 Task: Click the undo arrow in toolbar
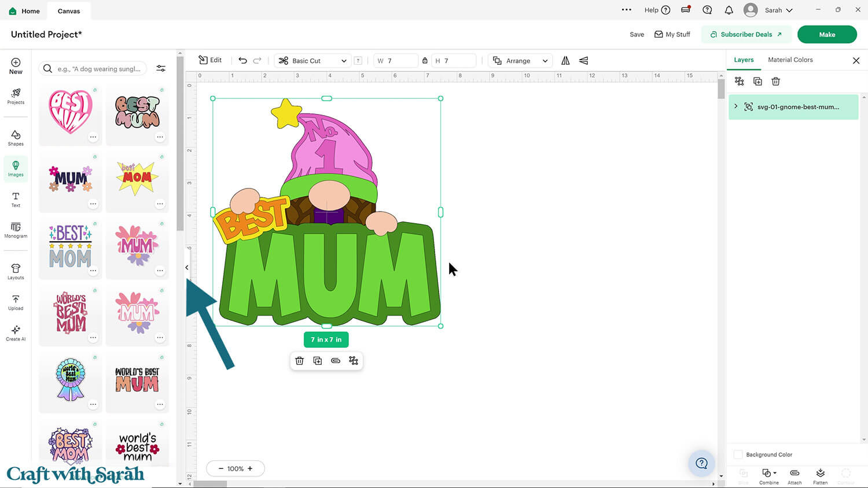click(x=242, y=60)
